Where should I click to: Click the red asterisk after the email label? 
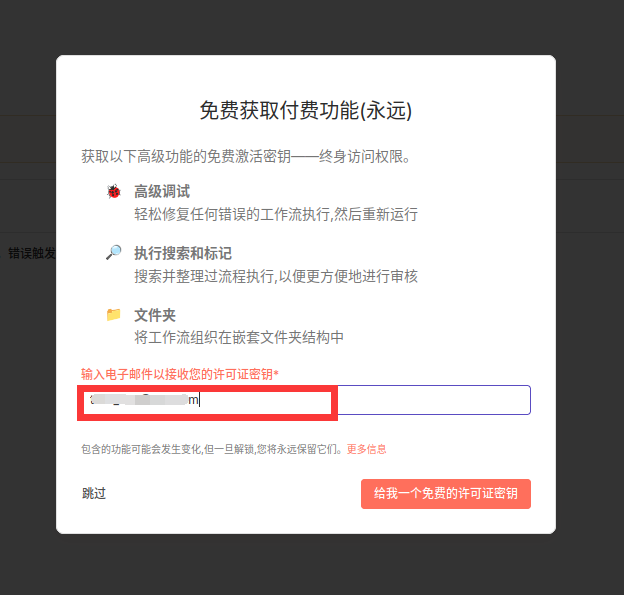[x=276, y=373]
